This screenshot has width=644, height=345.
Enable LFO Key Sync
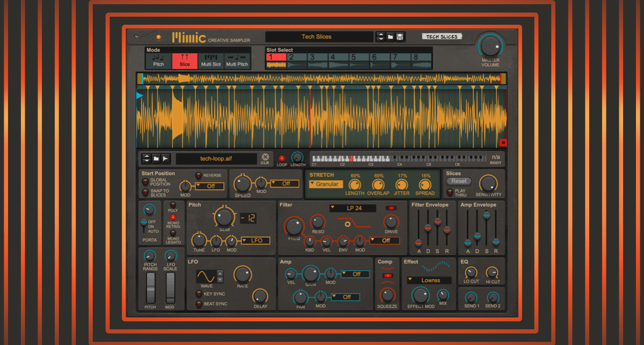[x=199, y=294]
